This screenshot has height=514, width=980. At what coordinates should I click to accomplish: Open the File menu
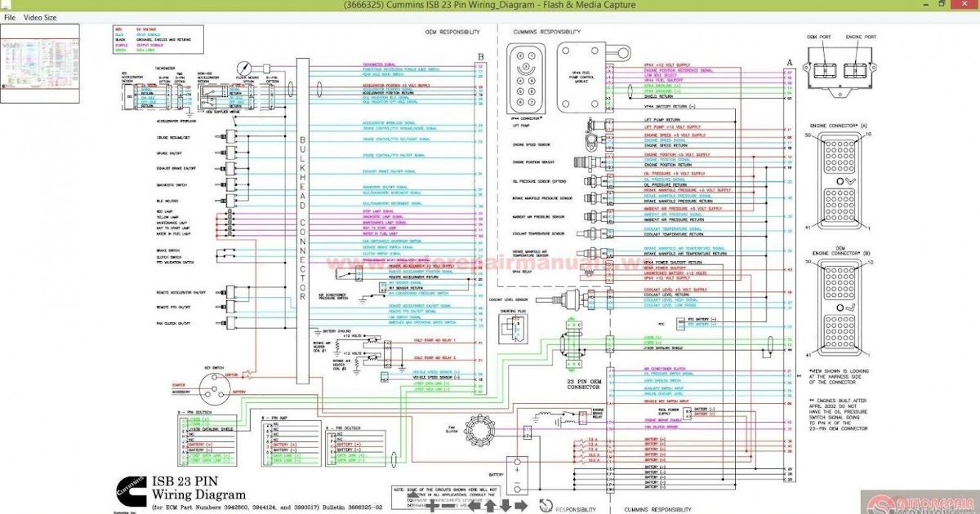[10, 17]
